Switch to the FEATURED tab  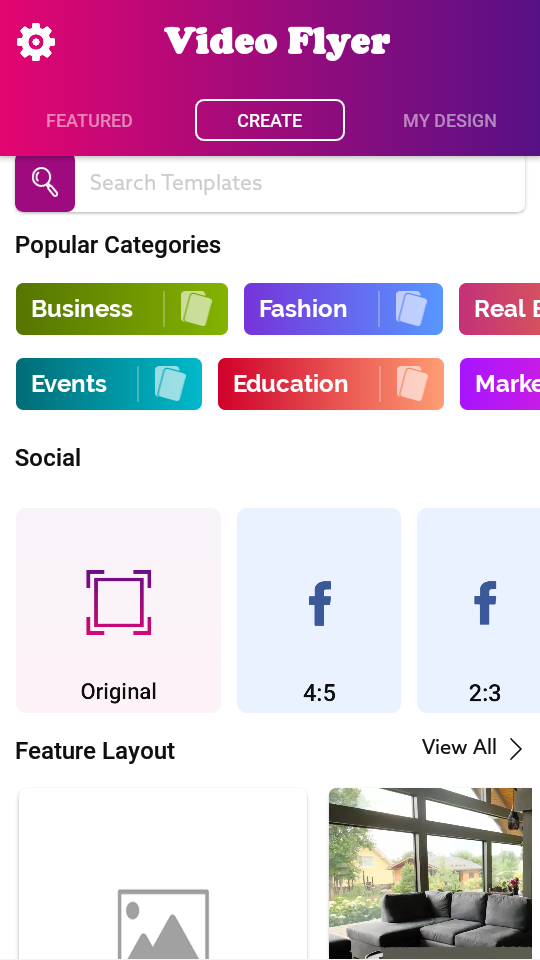pyautogui.click(x=89, y=121)
